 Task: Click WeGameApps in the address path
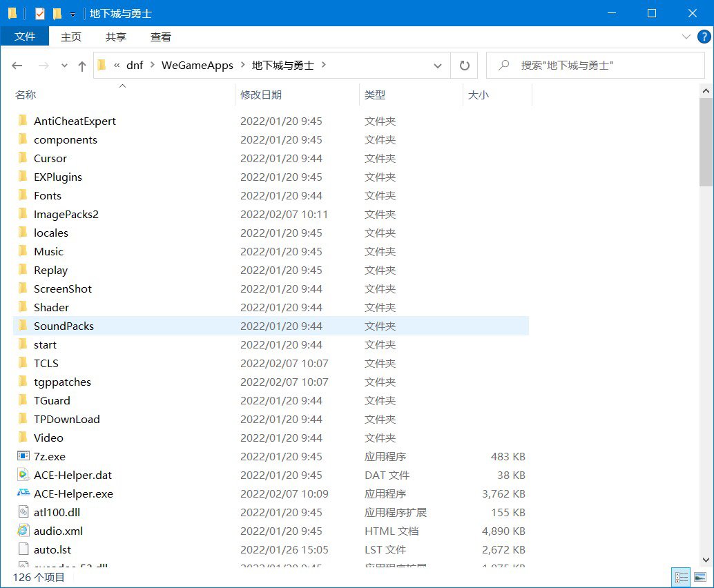[x=197, y=65]
